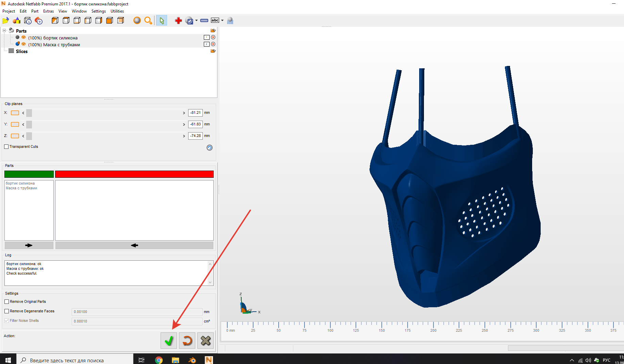Select the light orange isometric cube icon
This screenshot has height=364, width=624.
(x=120, y=21)
